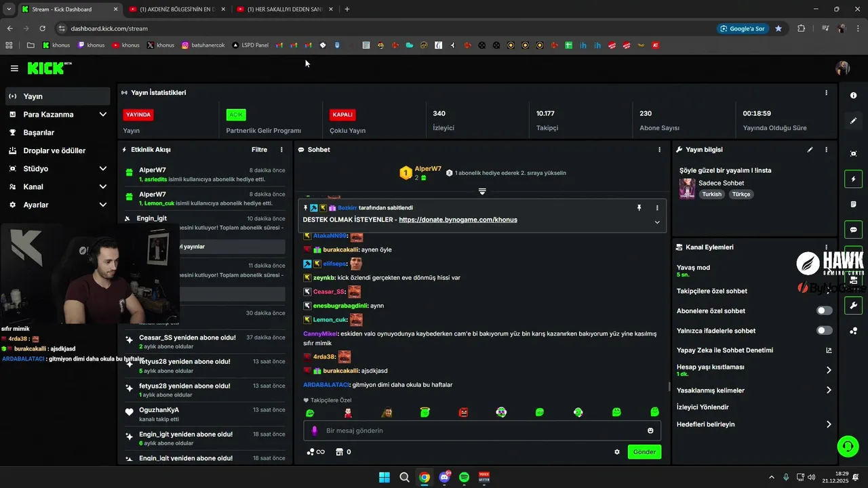Open the green headset support button

click(848, 446)
